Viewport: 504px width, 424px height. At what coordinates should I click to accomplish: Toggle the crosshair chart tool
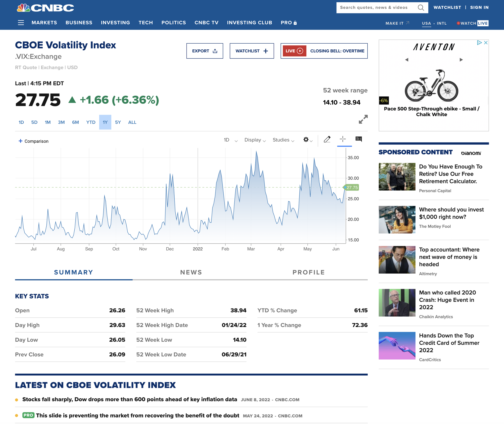(x=343, y=139)
